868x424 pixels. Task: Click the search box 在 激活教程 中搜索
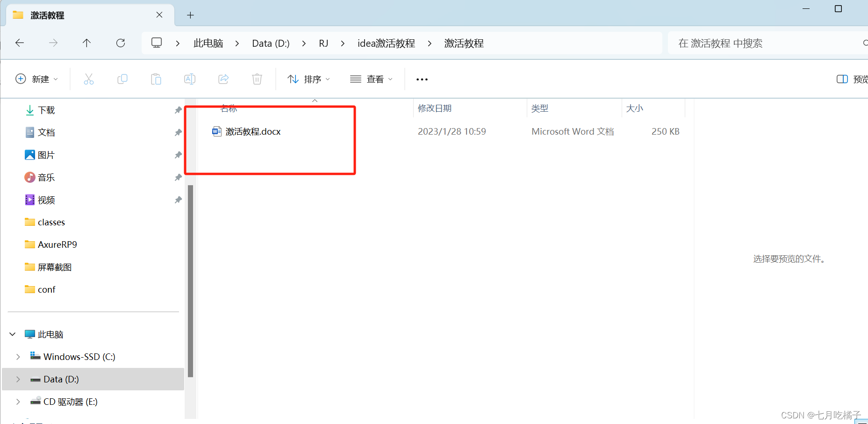click(768, 43)
